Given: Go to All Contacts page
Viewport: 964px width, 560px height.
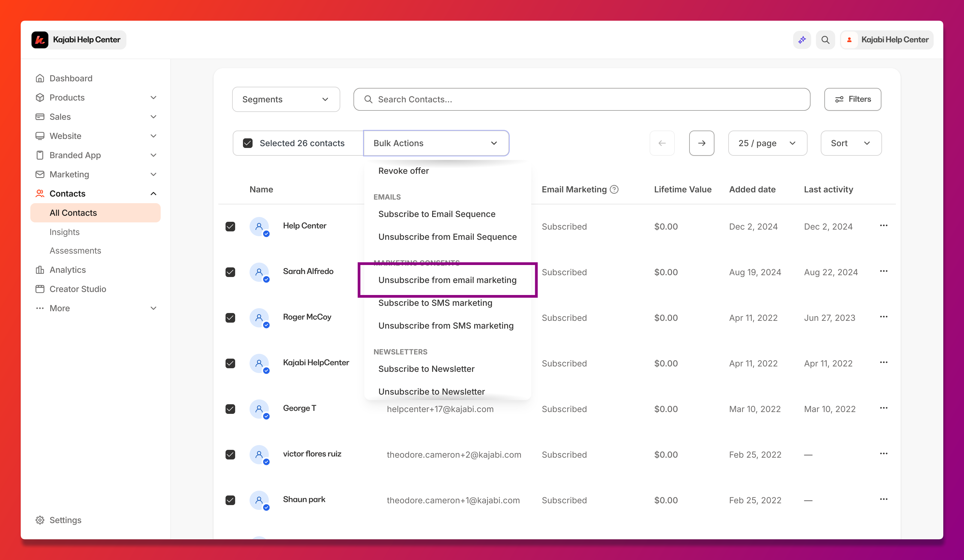Looking at the screenshot, I should pyautogui.click(x=95, y=213).
